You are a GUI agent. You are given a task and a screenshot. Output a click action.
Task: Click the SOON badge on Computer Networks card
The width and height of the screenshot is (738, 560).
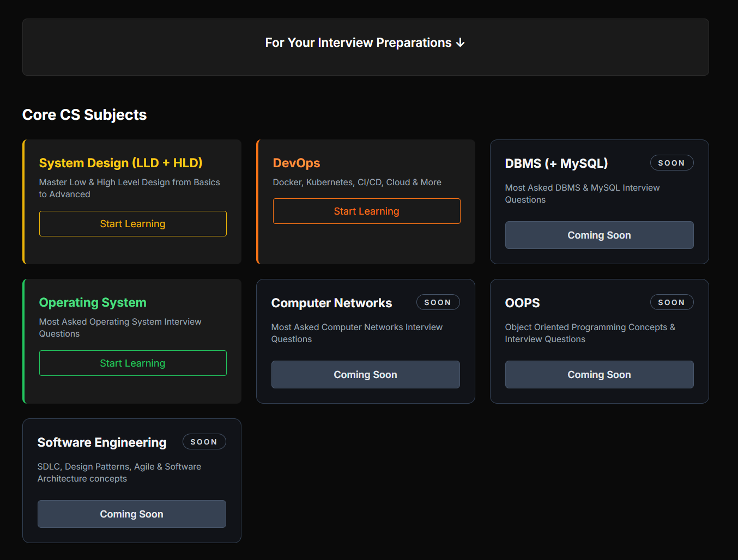click(438, 302)
